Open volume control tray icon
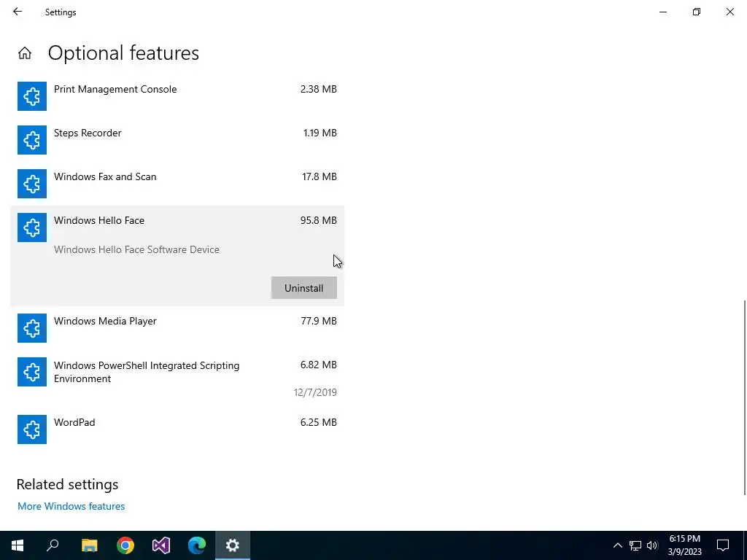The width and height of the screenshot is (747, 560). click(x=652, y=545)
